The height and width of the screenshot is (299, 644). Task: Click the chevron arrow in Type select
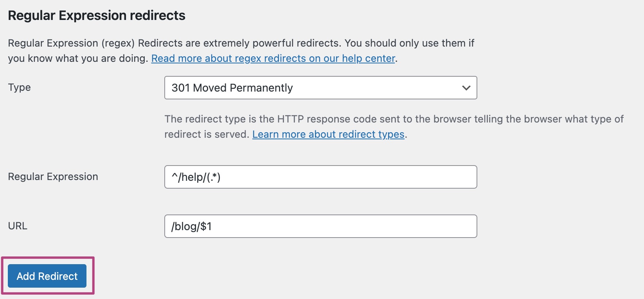pyautogui.click(x=466, y=88)
